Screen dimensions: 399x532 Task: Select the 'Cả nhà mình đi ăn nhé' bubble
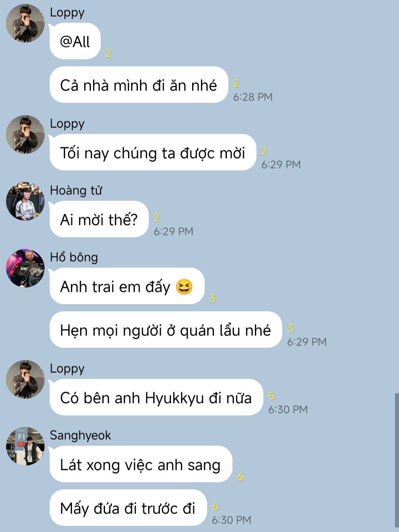tap(139, 85)
